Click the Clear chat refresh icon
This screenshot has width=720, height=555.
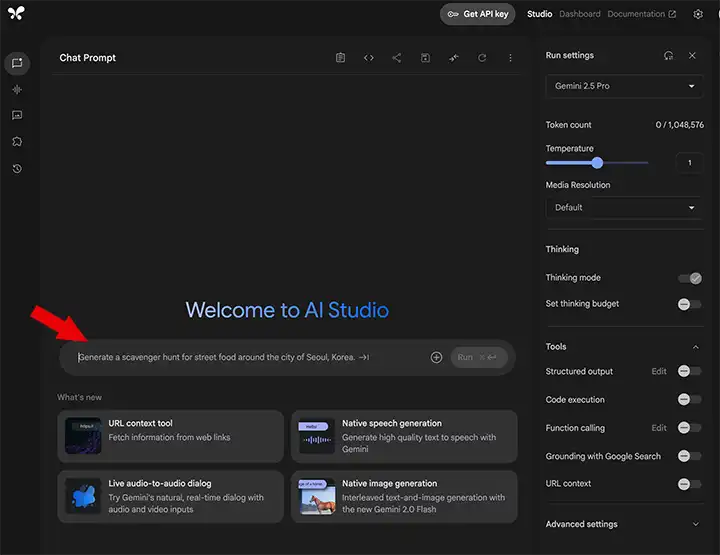coord(482,57)
